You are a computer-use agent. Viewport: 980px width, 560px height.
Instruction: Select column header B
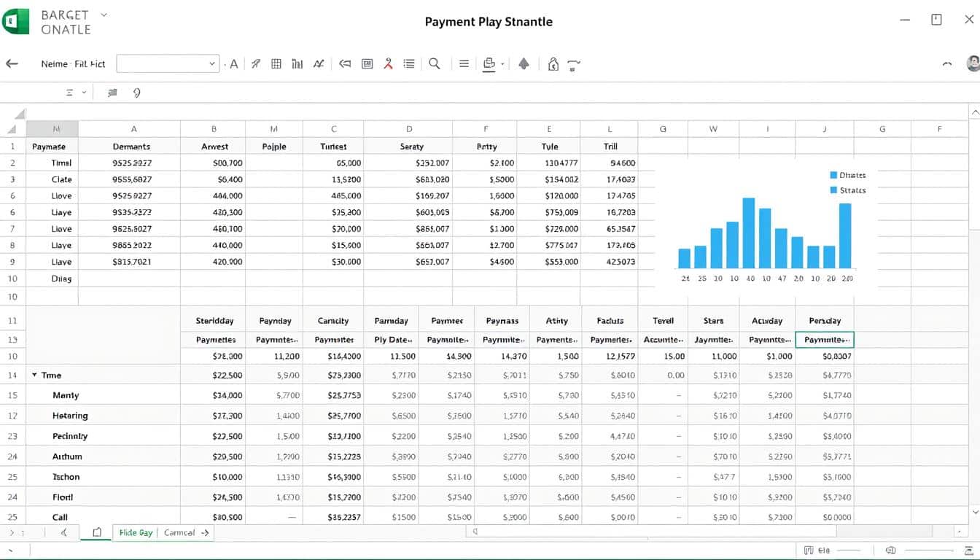click(x=214, y=129)
